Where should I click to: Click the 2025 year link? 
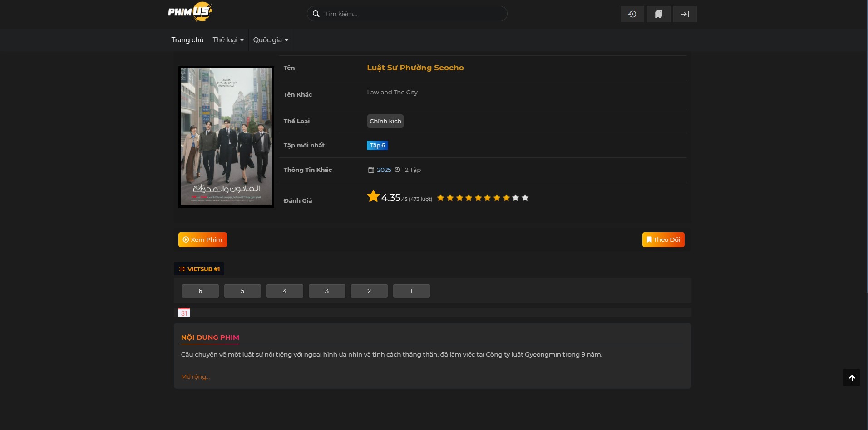pyautogui.click(x=384, y=170)
